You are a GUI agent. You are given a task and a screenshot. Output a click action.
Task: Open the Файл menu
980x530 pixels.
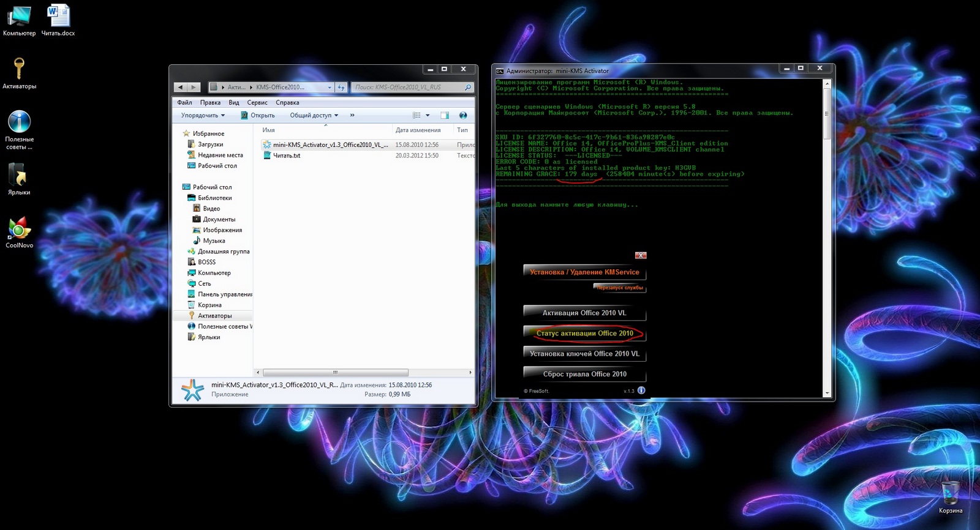pyautogui.click(x=184, y=103)
